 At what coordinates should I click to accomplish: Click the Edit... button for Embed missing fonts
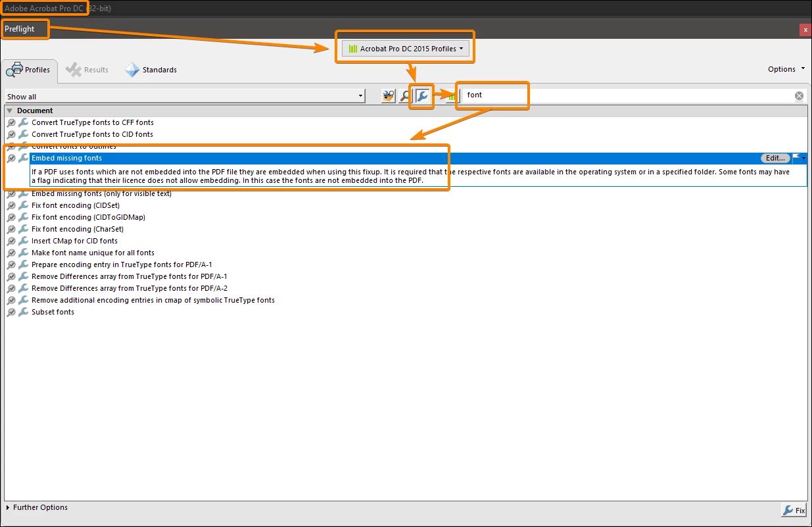(x=775, y=158)
